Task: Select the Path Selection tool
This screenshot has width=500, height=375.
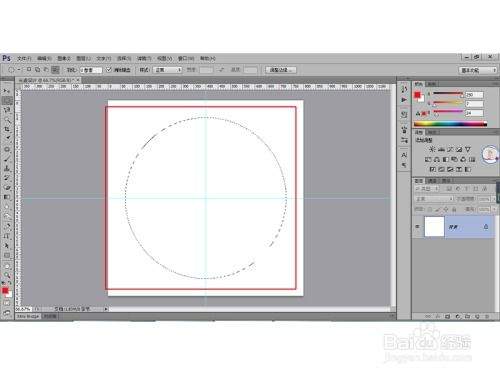Action: (7, 246)
